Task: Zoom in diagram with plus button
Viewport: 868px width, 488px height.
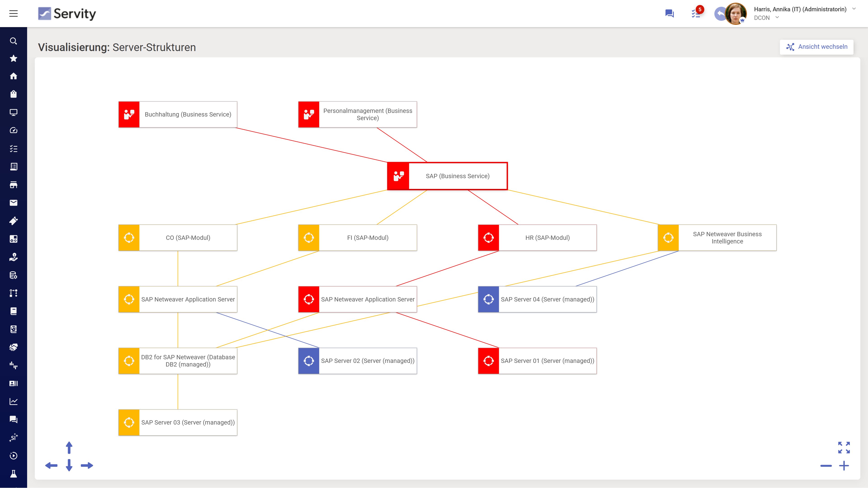Action: (x=844, y=466)
